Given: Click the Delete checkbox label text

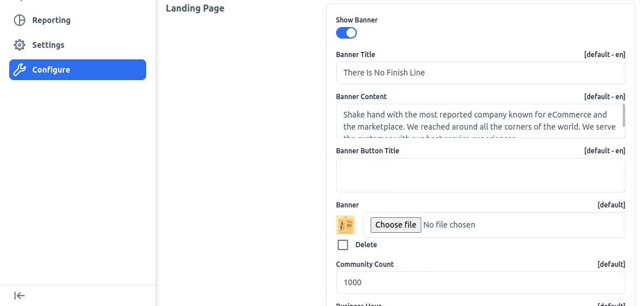Looking at the screenshot, I should (366, 245).
